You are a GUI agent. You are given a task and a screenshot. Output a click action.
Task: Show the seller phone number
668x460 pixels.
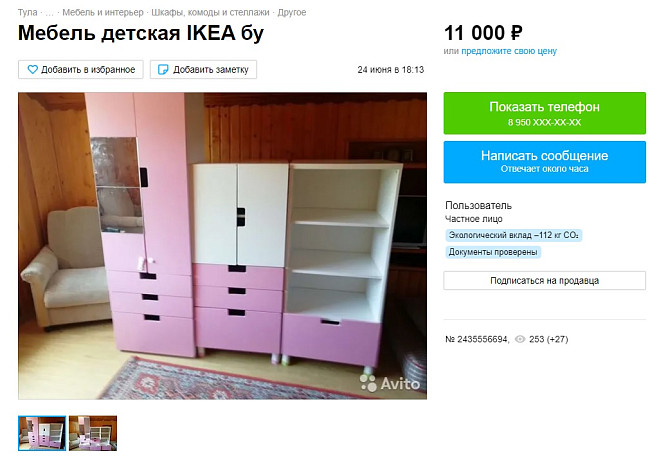point(544,113)
